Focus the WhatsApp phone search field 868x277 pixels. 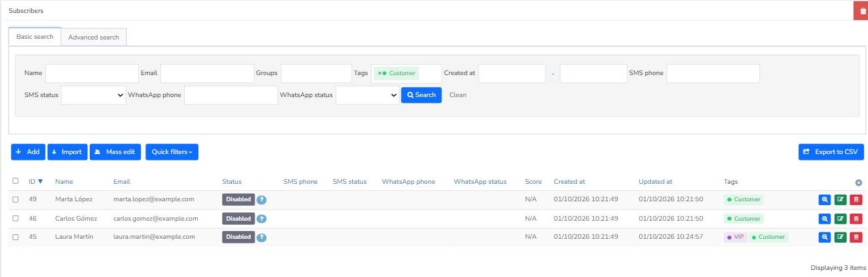231,95
